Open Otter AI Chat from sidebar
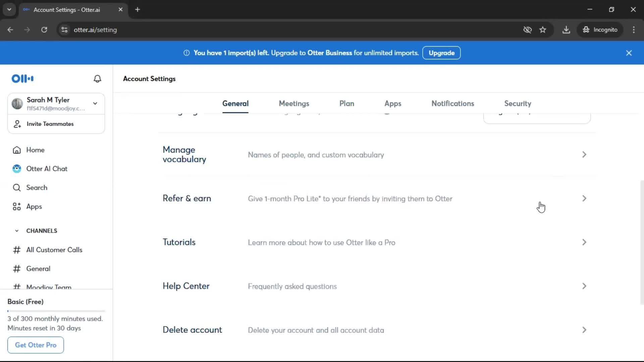644x362 pixels. (47, 169)
